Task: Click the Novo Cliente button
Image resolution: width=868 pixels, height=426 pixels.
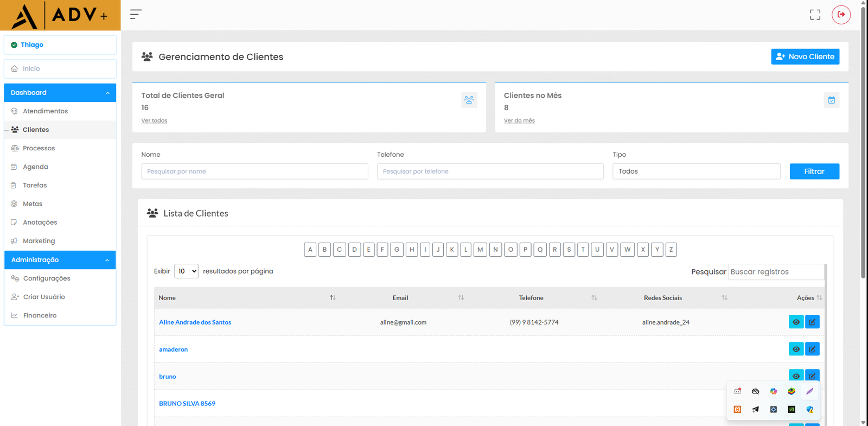Action: point(805,56)
